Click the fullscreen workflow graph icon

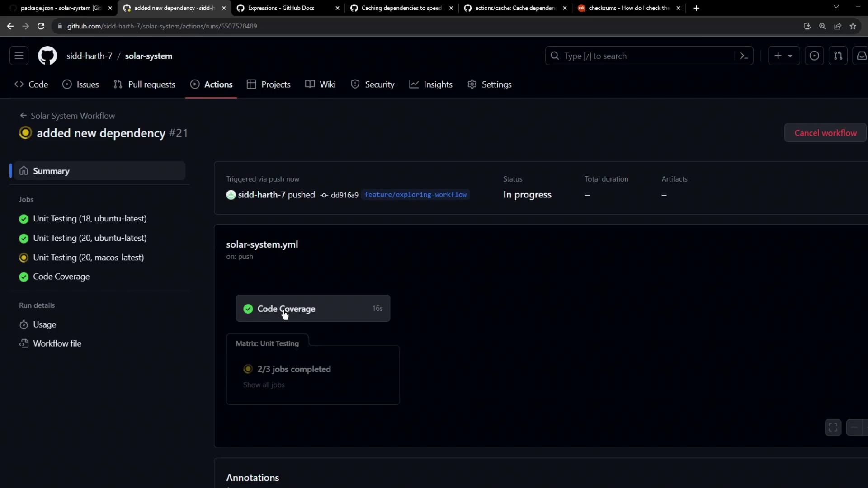pos(833,427)
